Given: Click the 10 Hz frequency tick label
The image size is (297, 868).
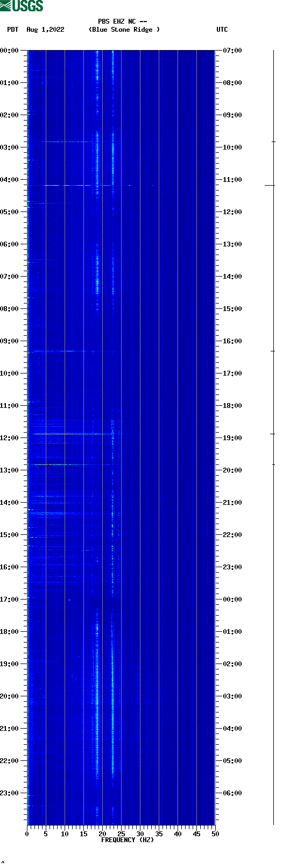Looking at the screenshot, I should (x=65, y=834).
